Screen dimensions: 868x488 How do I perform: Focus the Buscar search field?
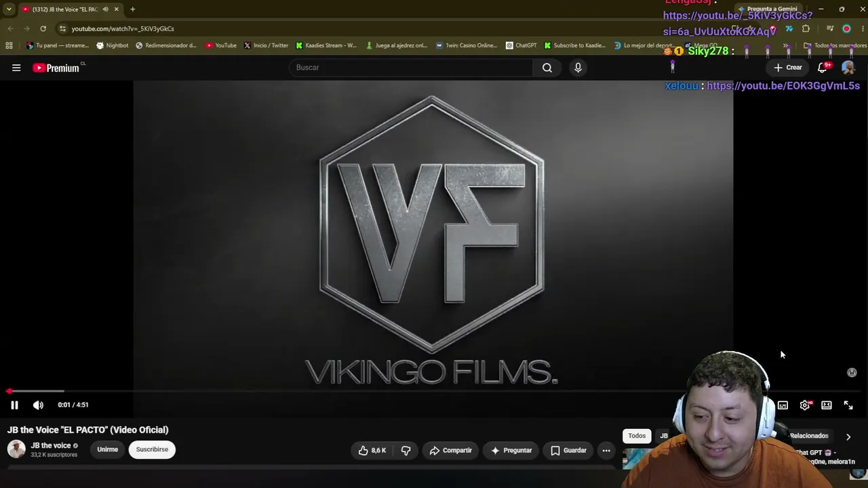pyautogui.click(x=411, y=68)
